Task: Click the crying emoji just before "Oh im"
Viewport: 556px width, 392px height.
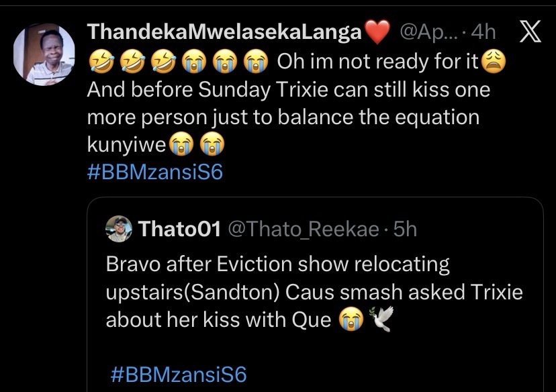Action: 251,62
